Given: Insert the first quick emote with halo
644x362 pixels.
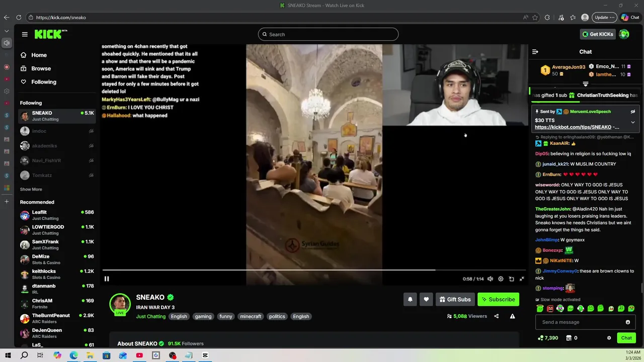Looking at the screenshot, I should tap(540, 309).
